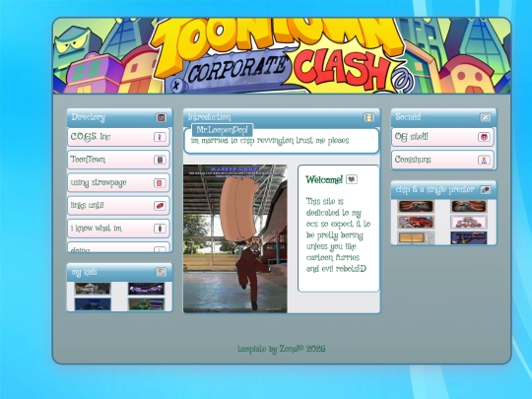Click the chip & a single prester header icon
Image resolution: width=532 pixels, height=399 pixels.
point(486,190)
